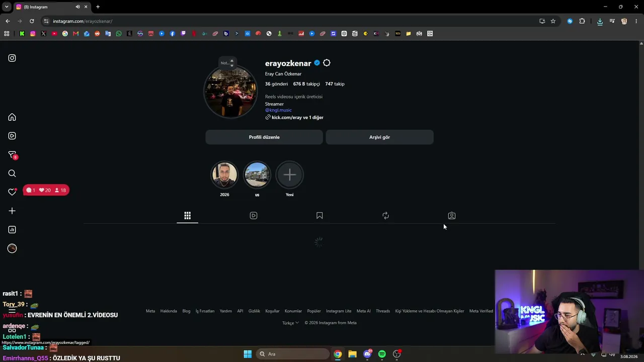Open the dashboard chart icon in sidebar
Screen dimensions: 644x362
(x=12, y=230)
